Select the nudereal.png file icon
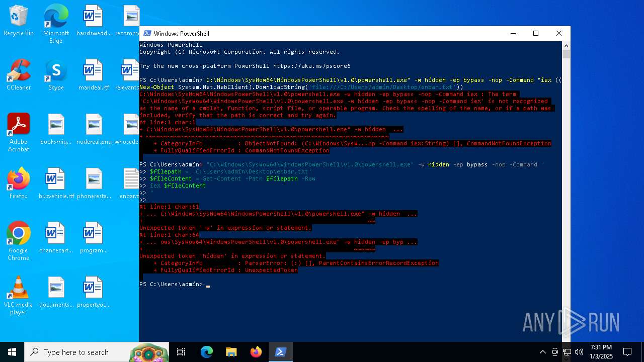Screen dimensions: 644x362 click(94, 129)
